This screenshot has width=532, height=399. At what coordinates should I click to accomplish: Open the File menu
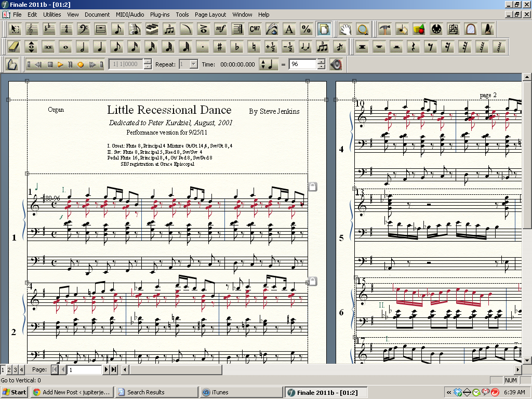pos(17,15)
